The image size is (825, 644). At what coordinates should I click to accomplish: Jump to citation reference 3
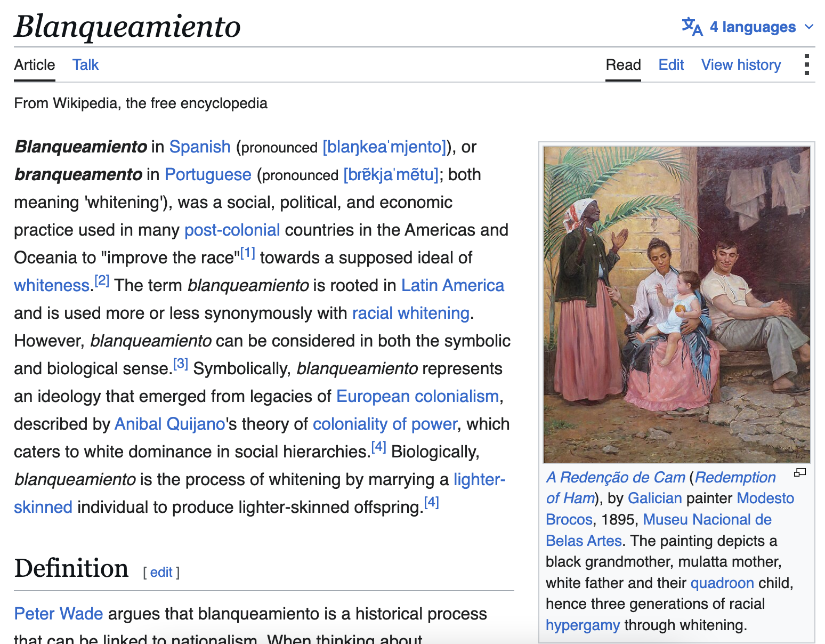(181, 364)
